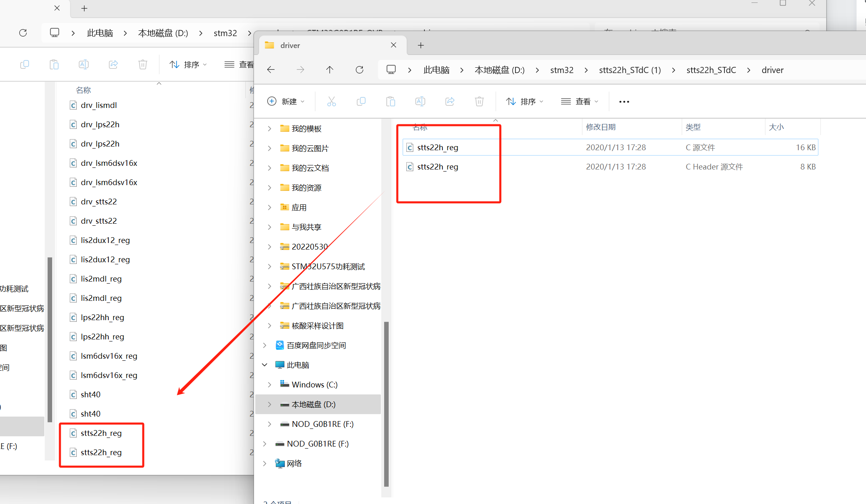Open the more options ellipsis menu
Viewport: 866px width, 504px height.
[x=624, y=101]
